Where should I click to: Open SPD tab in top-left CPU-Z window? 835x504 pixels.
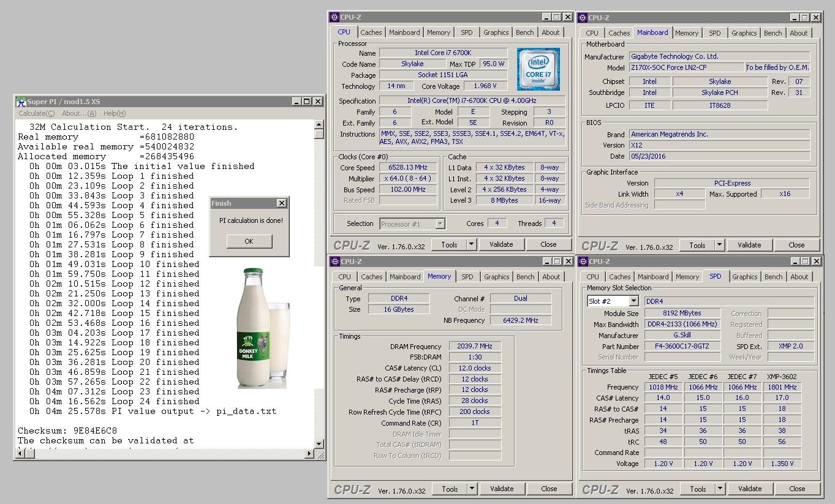pyautogui.click(x=467, y=32)
